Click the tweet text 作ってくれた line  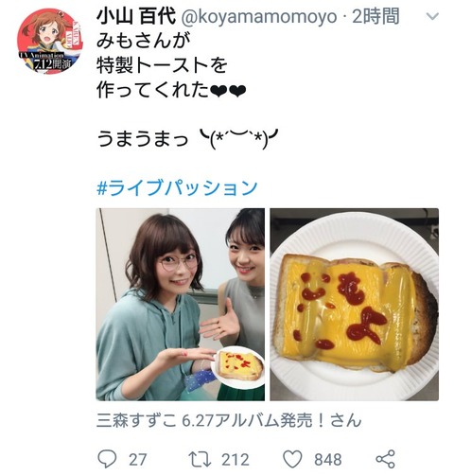(171, 90)
